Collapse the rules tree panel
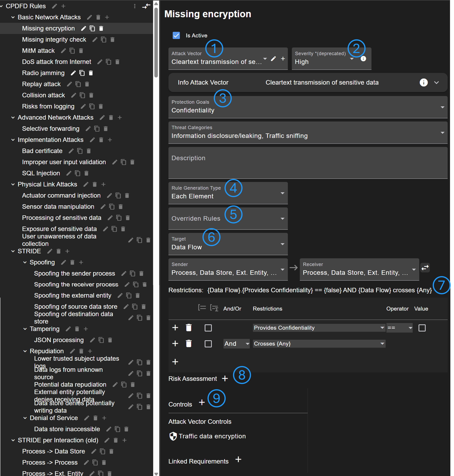 click(x=146, y=6)
